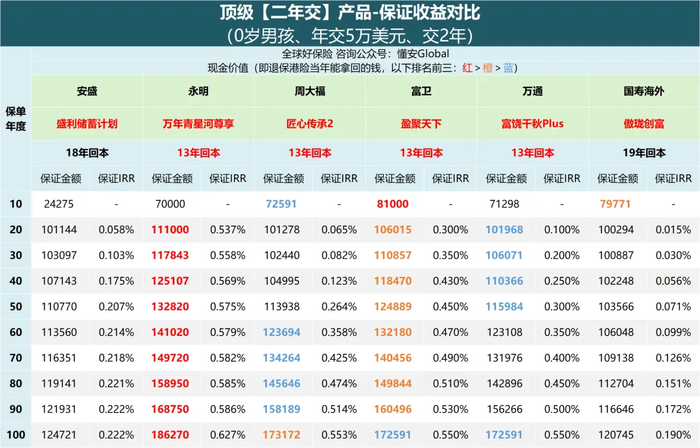Select product name 盈聚天下

[421, 124]
